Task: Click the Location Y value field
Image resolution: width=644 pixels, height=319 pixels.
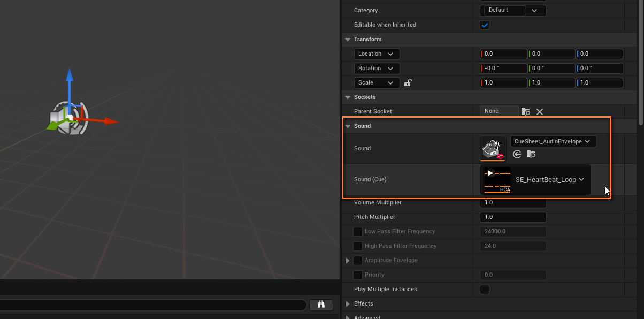Action: [x=551, y=54]
